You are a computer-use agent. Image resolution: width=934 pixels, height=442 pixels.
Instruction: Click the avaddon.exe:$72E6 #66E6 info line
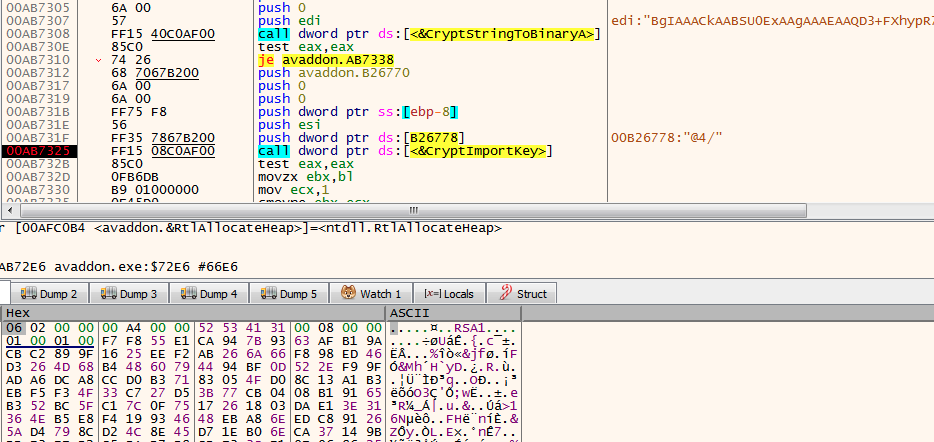(119, 267)
